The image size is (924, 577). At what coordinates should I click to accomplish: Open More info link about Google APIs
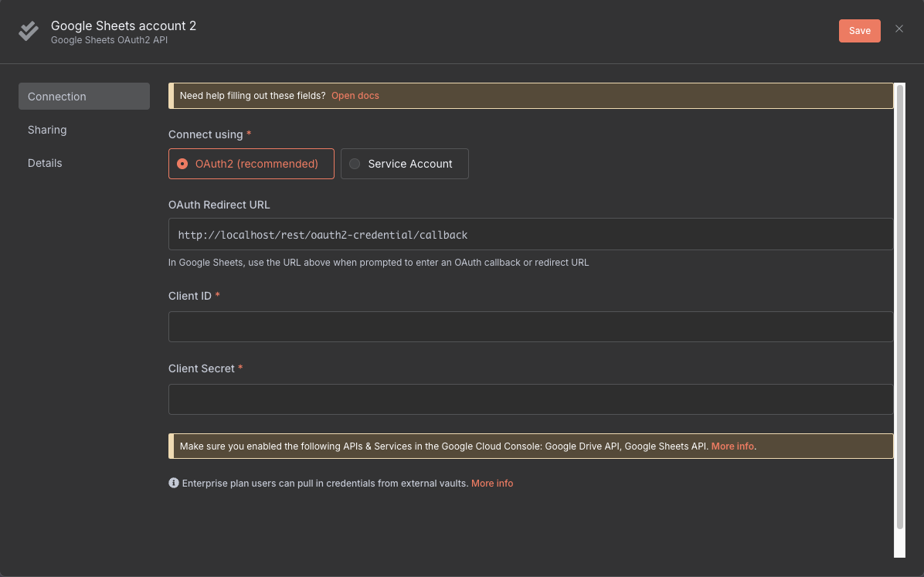[732, 446]
